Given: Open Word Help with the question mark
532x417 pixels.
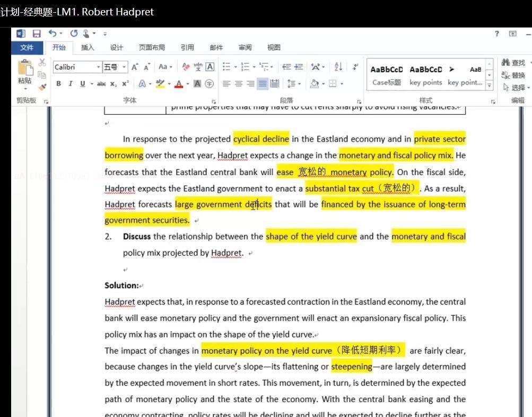Looking at the screenshot, I should coord(496,33).
